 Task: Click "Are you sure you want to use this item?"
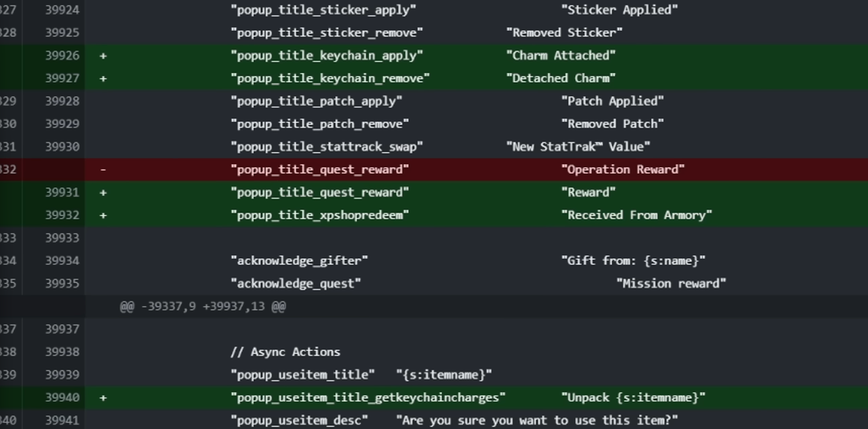[x=537, y=420]
